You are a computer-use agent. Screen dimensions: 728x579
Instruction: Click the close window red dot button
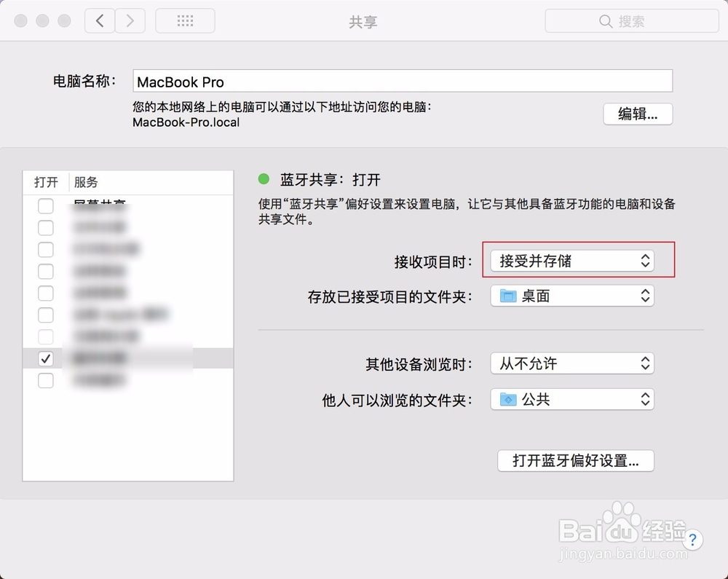coord(20,21)
